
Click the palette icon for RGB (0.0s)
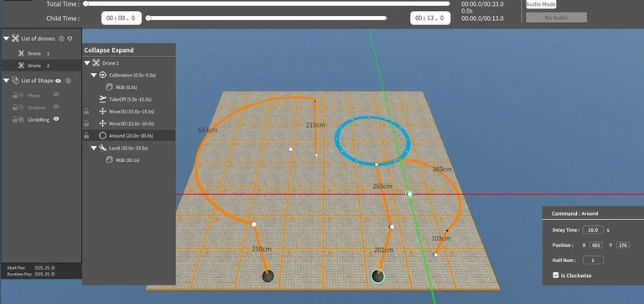(109, 87)
